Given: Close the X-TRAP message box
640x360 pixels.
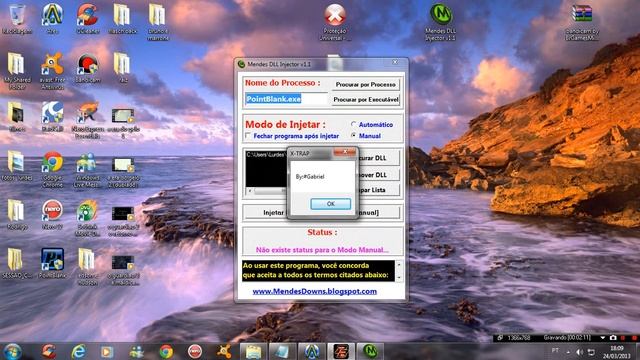Looking at the screenshot, I should point(345,152).
